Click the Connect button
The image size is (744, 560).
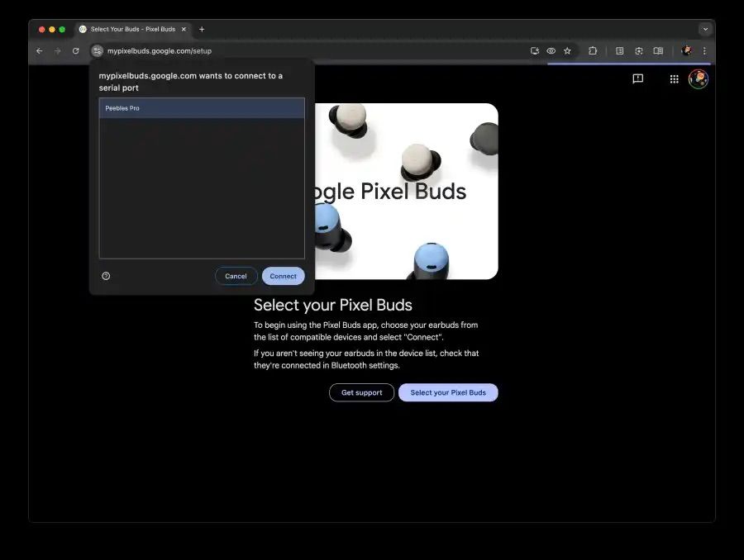click(283, 276)
